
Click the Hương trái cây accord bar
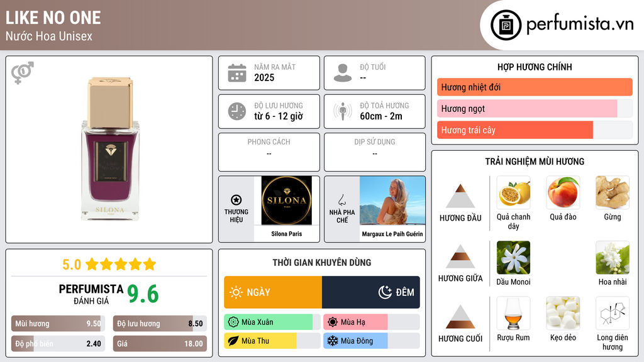pyautogui.click(x=535, y=129)
